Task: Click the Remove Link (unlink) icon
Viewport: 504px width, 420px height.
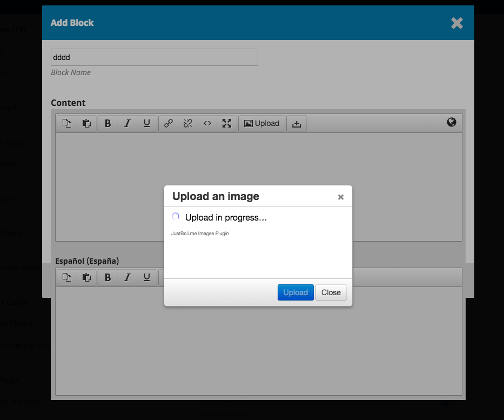Action: [187, 123]
